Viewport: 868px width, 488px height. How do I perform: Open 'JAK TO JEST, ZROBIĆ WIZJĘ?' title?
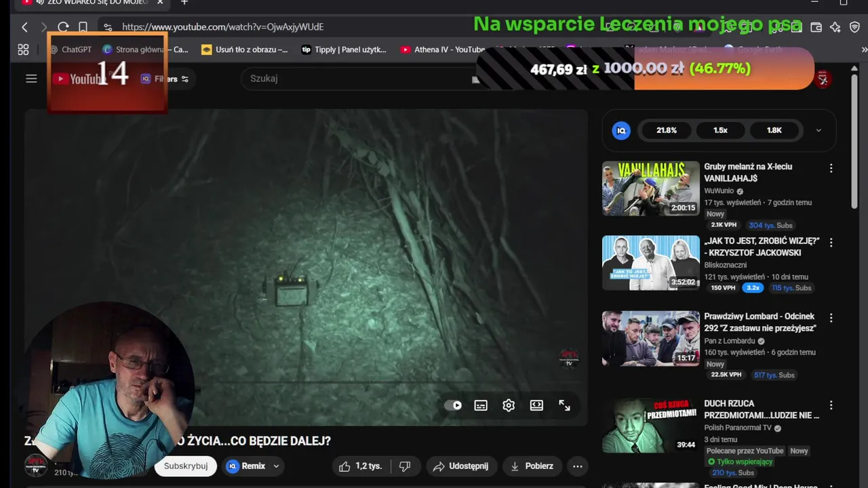pyautogui.click(x=762, y=247)
